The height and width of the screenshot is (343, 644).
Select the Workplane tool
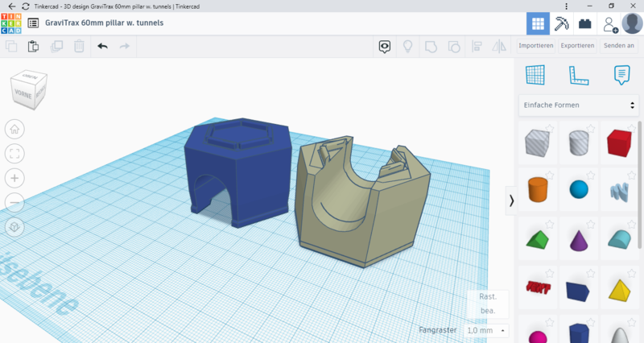535,75
